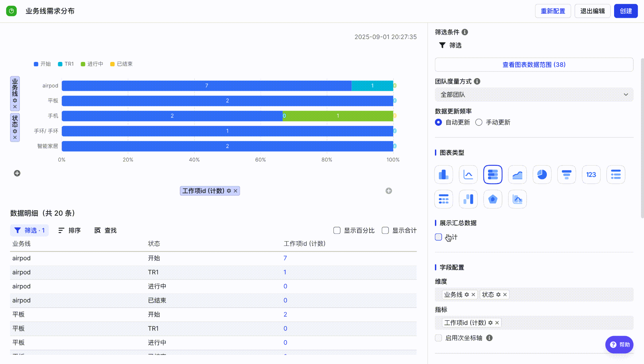Enable 显示合计 checkbox

tap(385, 230)
